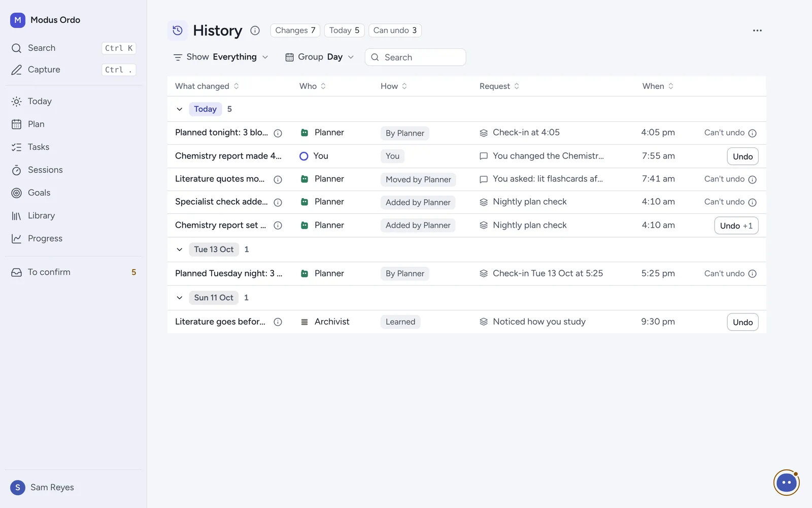Click the History clock icon in header
The width and height of the screenshot is (812, 508).
[x=178, y=30]
